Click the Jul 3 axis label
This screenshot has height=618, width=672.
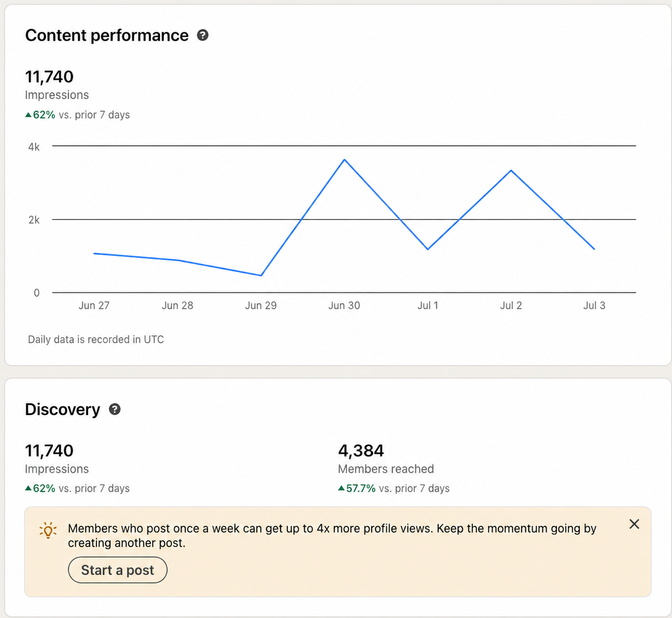click(594, 306)
